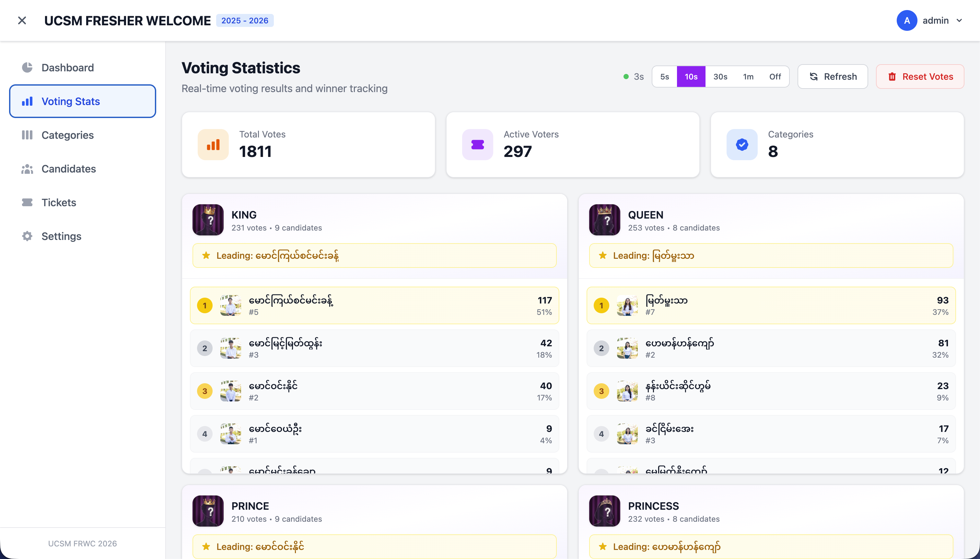Navigate to Candidates
The width and height of the screenshot is (980, 559).
[83, 169]
